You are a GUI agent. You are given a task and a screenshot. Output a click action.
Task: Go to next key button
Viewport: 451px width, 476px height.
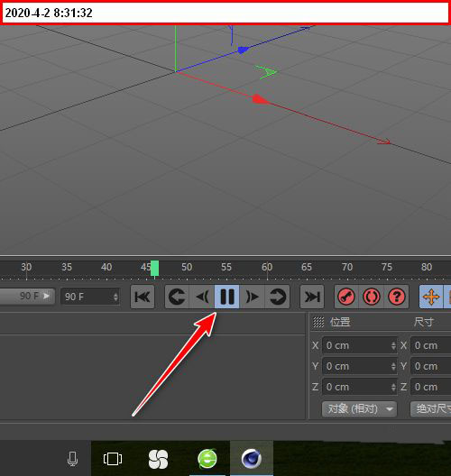tap(277, 297)
